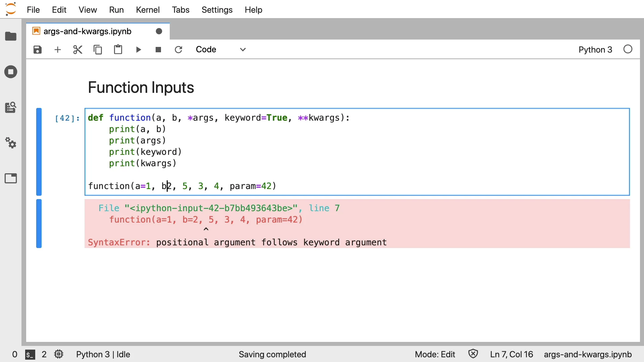Run the selected cell

[138, 50]
